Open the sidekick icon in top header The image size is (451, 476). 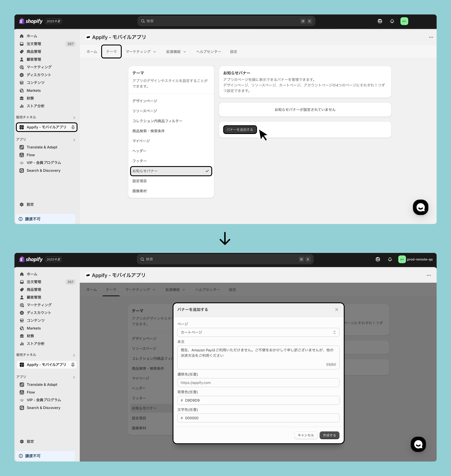coord(380,21)
